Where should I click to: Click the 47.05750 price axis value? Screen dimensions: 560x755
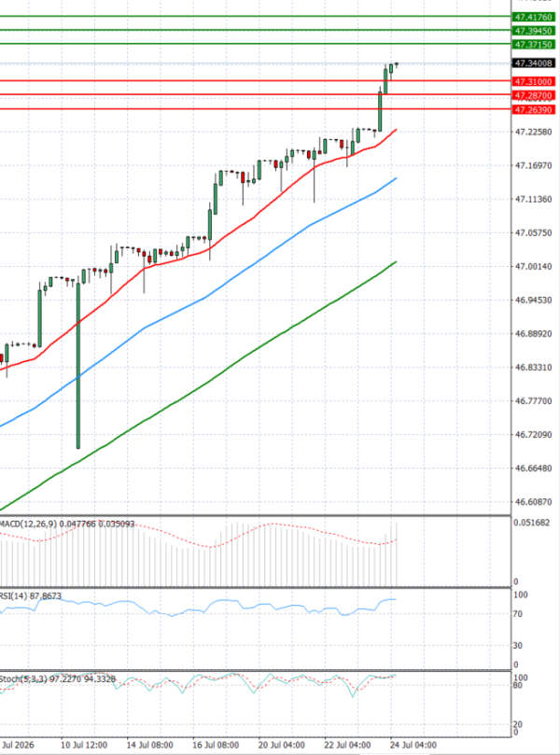point(534,233)
